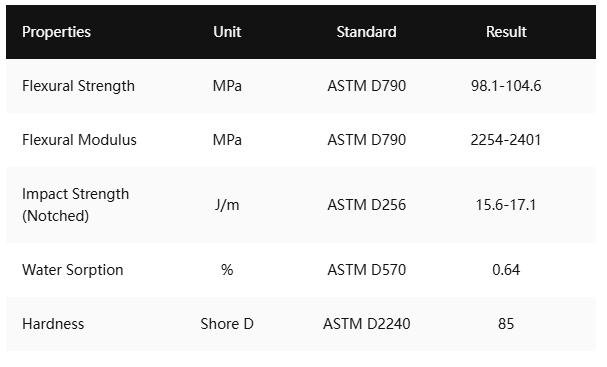The height and width of the screenshot is (367, 607).
Task: Click the Shore D unit cell
Action: click(227, 324)
